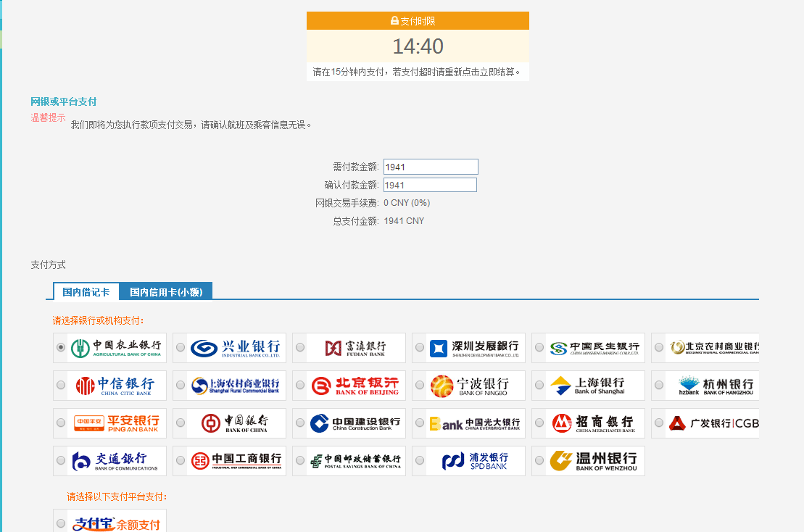Check the radio button beside 中信银行
Screen dimensions: 804x532
coord(61,385)
